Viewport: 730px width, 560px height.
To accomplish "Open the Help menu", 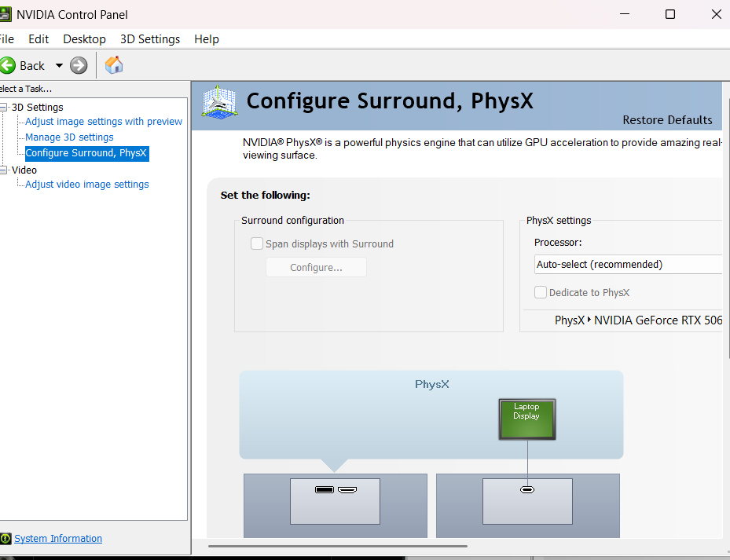I will click(207, 39).
